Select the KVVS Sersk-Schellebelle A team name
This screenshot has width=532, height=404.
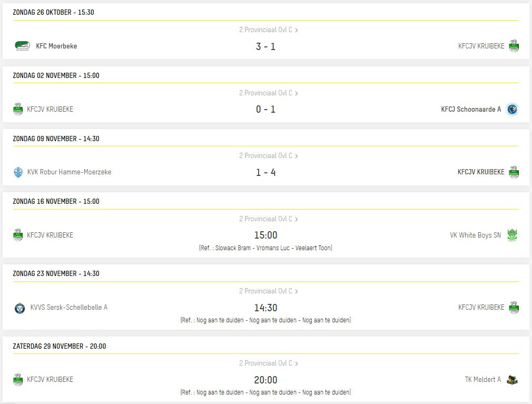click(x=68, y=307)
